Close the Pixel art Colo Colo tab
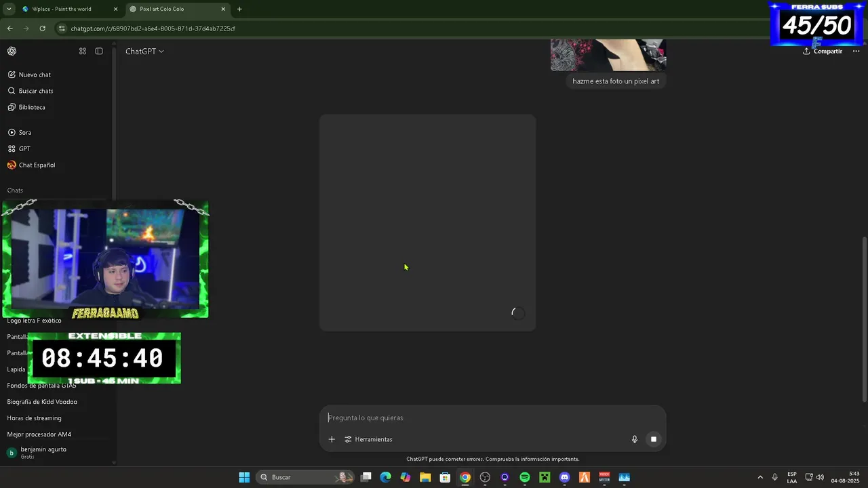The image size is (868, 488). coord(223,9)
